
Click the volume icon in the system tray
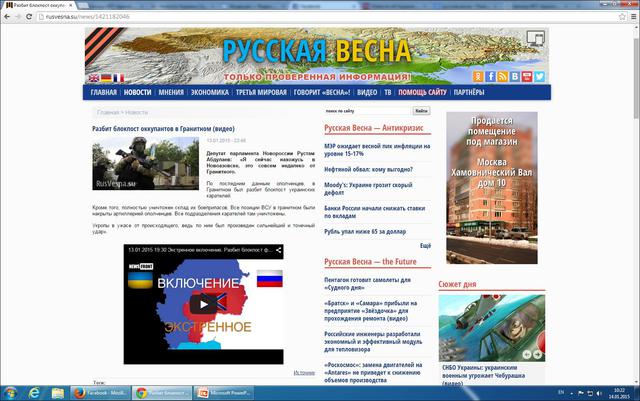point(599,393)
